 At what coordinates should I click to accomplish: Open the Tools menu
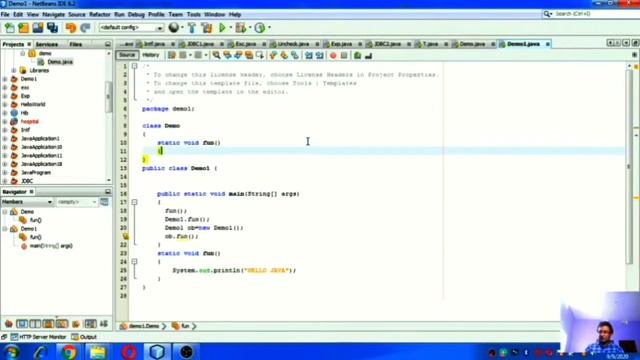tap(193, 14)
